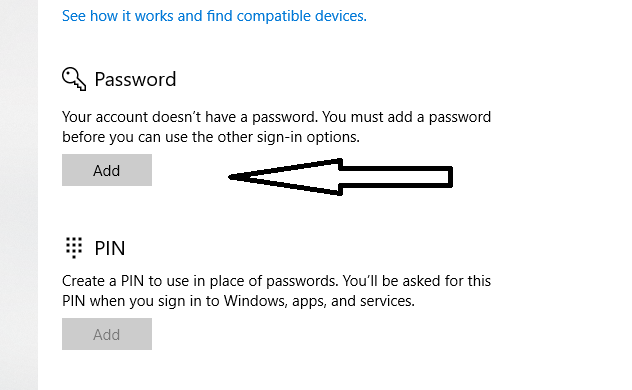Image resolution: width=632 pixels, height=390 pixels.
Task: Select the PIN section heading
Action: 110,248
